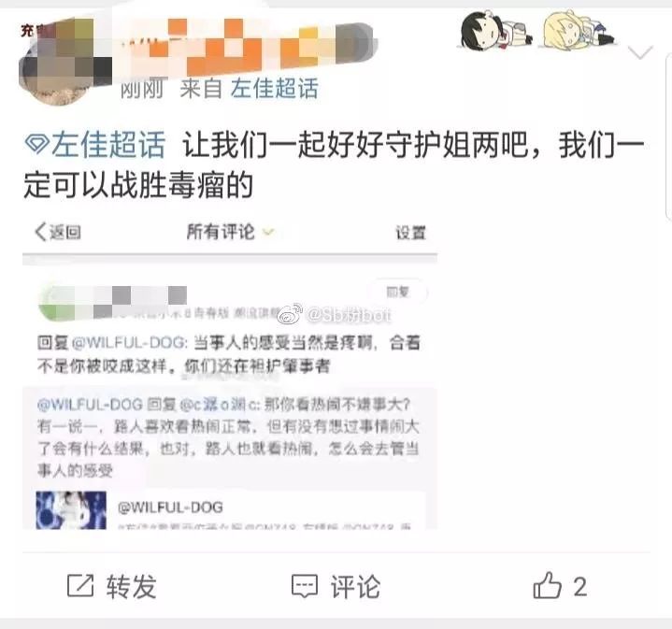Open the 左佳超话 source link

pyautogui.click(x=274, y=89)
